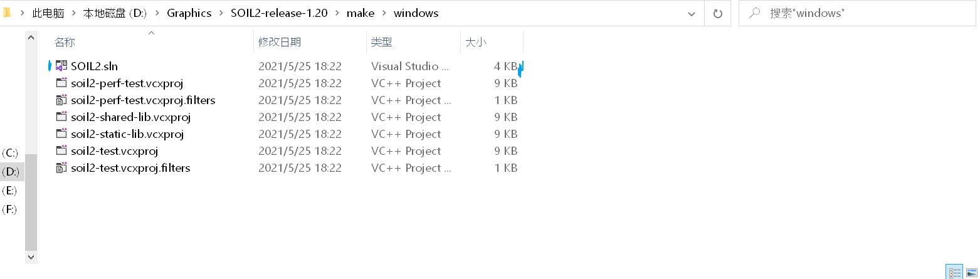Sort files by the 修改日期 column
The height and width of the screenshot is (279, 980).
coord(280,42)
